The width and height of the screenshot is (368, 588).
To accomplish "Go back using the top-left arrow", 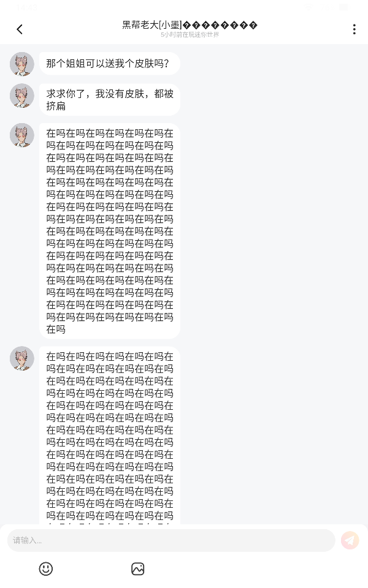I will [20, 29].
